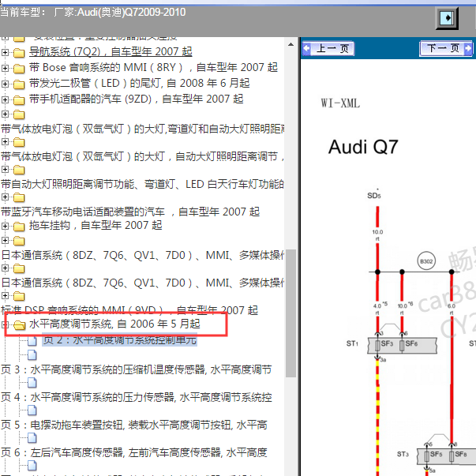Click document icon above 页 5 entry

click(x=32, y=410)
